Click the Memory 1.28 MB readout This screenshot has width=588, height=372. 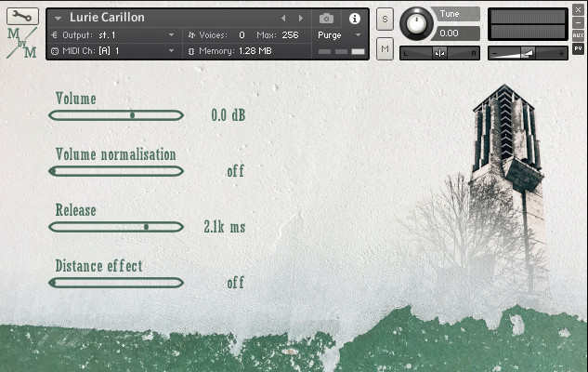255,51
